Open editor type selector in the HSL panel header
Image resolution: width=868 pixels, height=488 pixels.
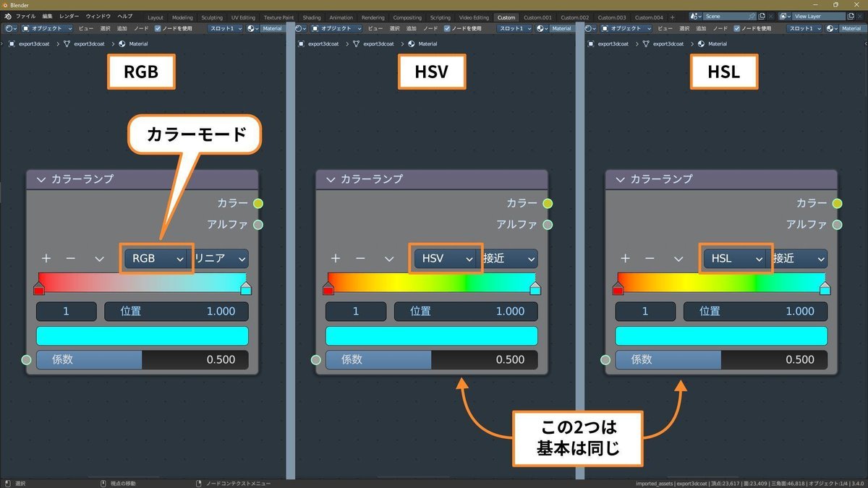tap(590, 28)
